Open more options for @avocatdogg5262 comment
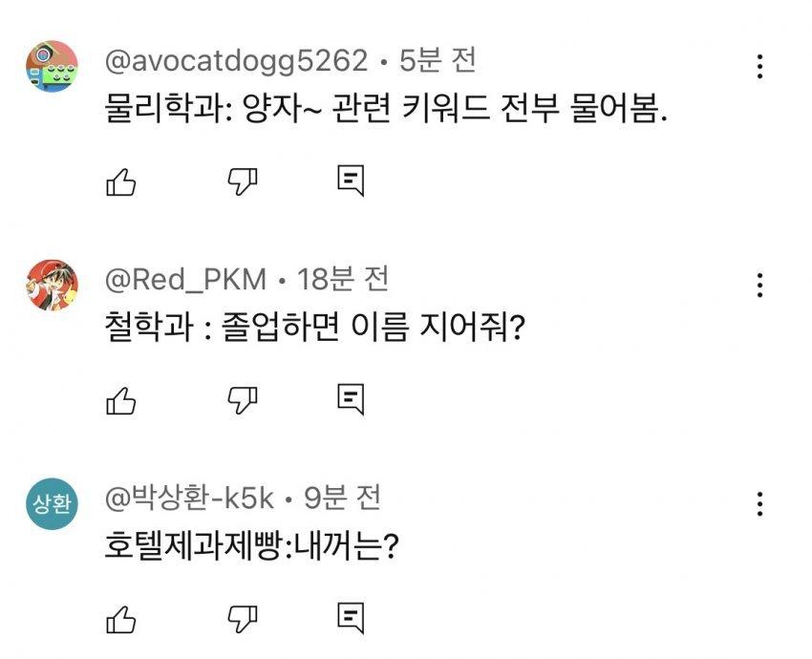This screenshot has height=659, width=812. point(759,66)
